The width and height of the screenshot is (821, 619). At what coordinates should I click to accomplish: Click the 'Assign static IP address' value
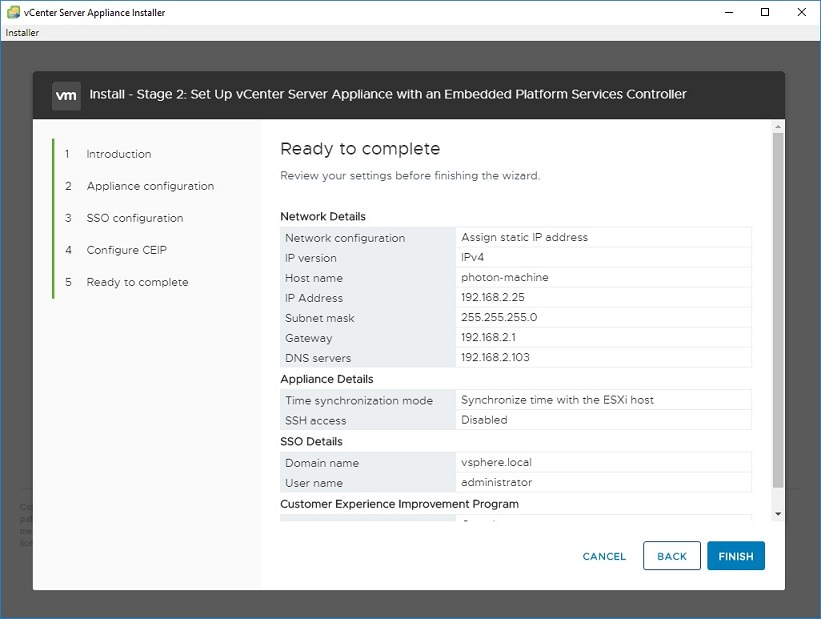pos(524,237)
